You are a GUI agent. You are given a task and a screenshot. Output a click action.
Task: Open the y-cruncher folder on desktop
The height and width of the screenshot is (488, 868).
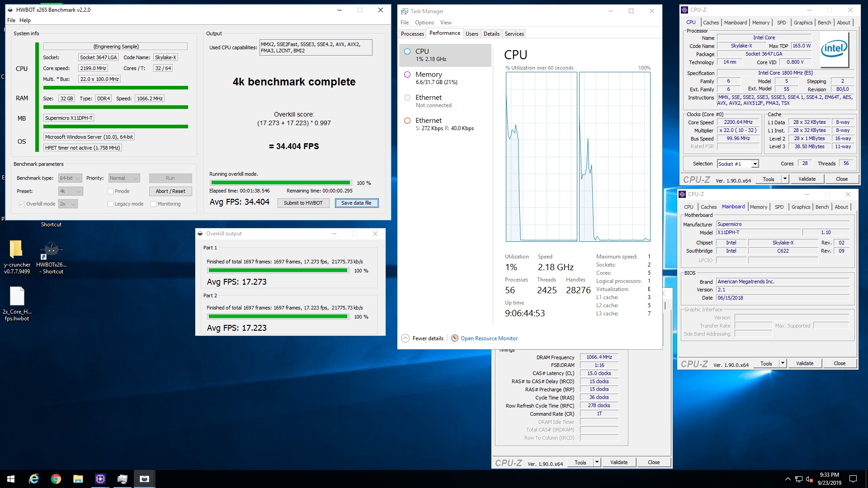pyautogui.click(x=16, y=256)
